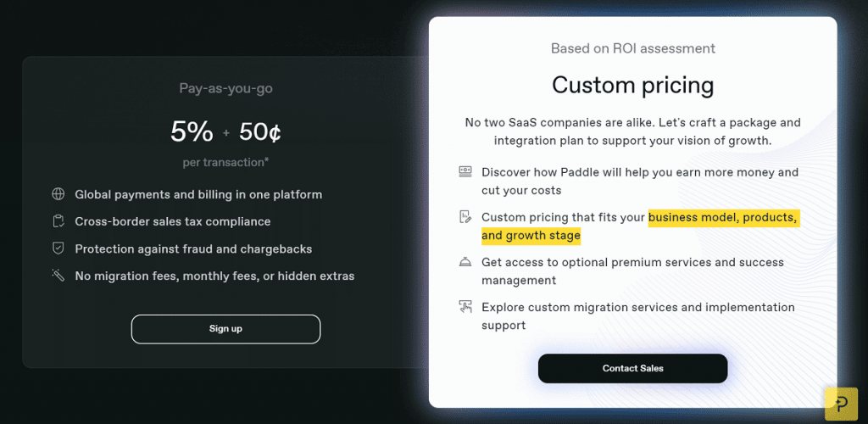
Task: Click the Sign up button
Action: [x=225, y=329]
